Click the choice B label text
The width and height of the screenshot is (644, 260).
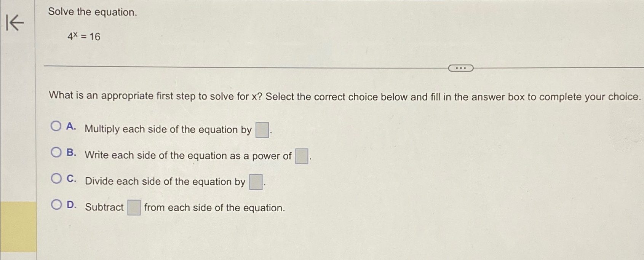tap(189, 155)
